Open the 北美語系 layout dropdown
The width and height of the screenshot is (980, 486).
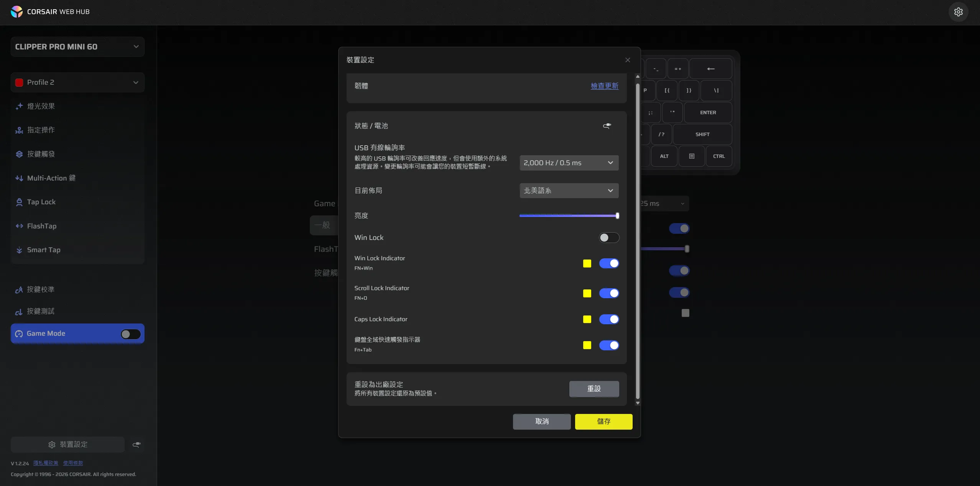569,190
